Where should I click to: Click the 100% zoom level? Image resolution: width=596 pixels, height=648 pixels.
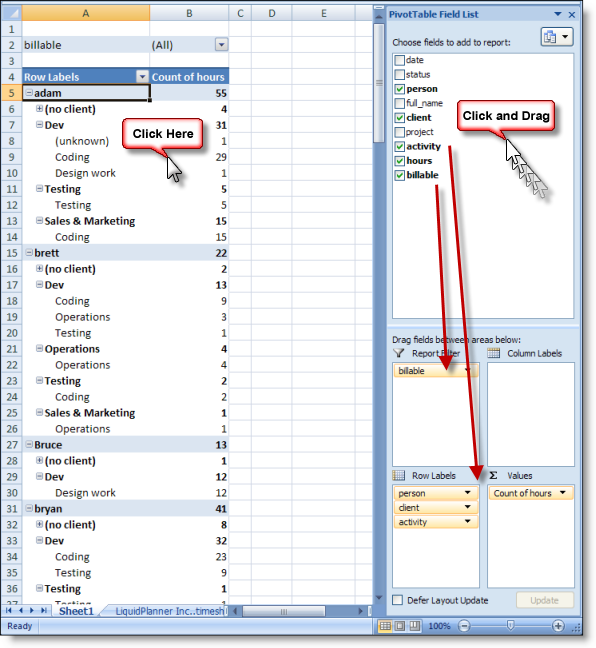click(x=439, y=626)
